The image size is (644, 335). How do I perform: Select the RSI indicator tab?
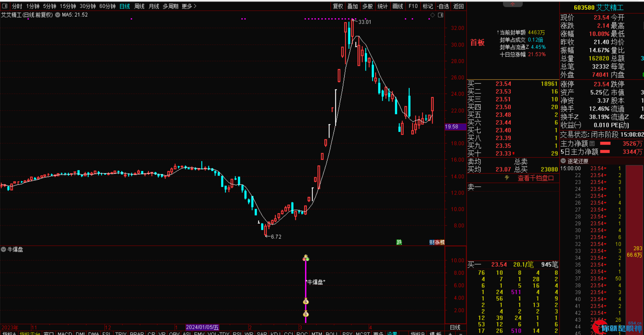coord(237,333)
